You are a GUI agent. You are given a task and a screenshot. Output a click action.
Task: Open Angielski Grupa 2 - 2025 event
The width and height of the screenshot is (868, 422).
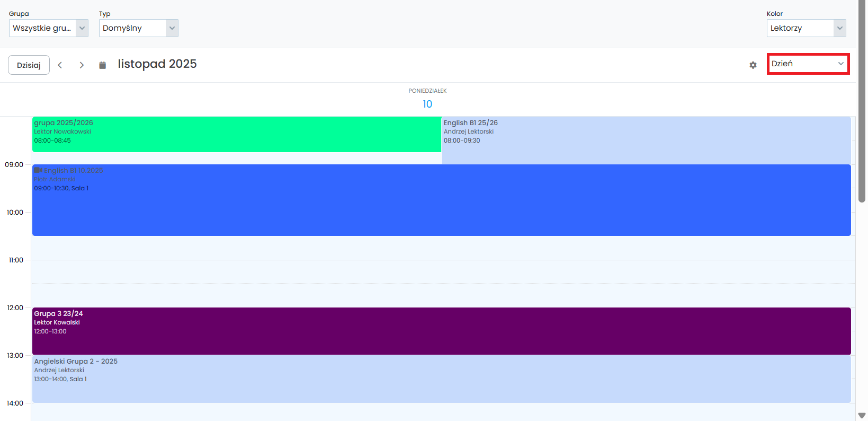click(441, 379)
